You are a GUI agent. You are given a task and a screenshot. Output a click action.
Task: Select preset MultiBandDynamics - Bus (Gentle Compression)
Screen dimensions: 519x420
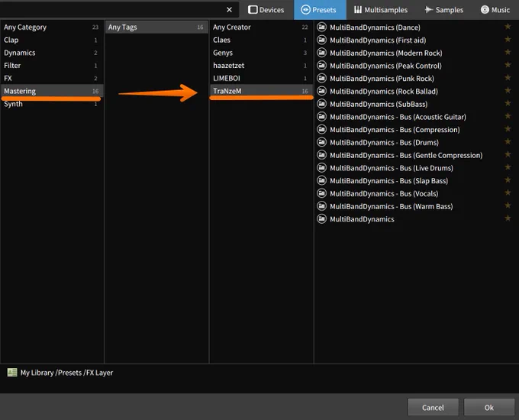406,155
